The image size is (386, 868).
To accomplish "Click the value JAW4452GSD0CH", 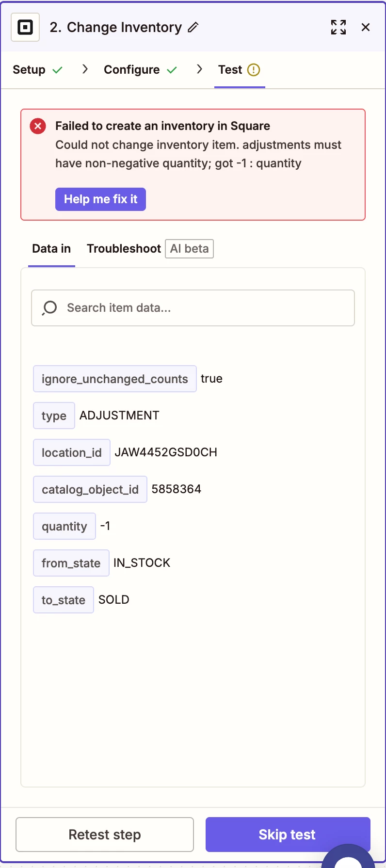I will pyautogui.click(x=166, y=452).
